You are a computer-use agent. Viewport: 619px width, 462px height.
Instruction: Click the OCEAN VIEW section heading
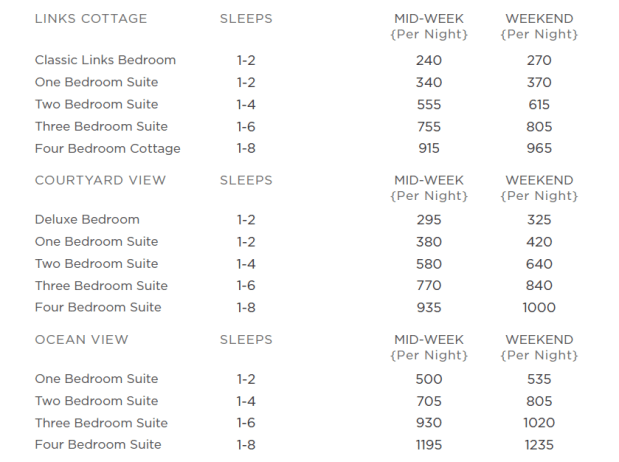pos(82,340)
